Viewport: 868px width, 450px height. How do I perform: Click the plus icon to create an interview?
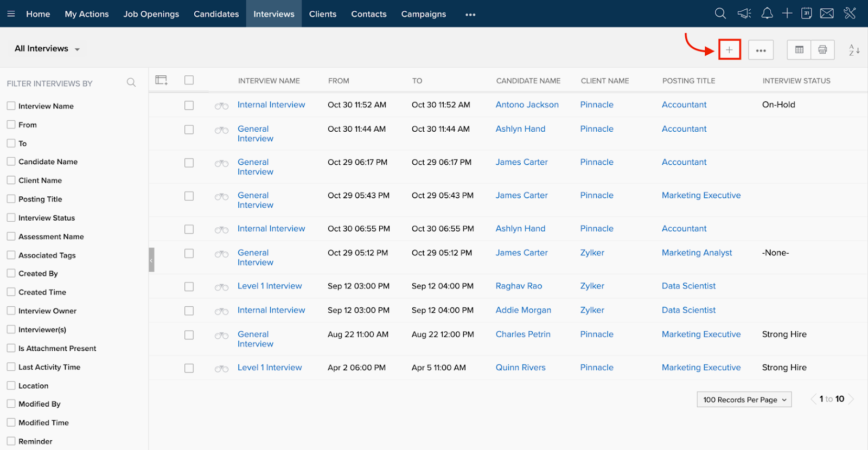click(x=729, y=50)
